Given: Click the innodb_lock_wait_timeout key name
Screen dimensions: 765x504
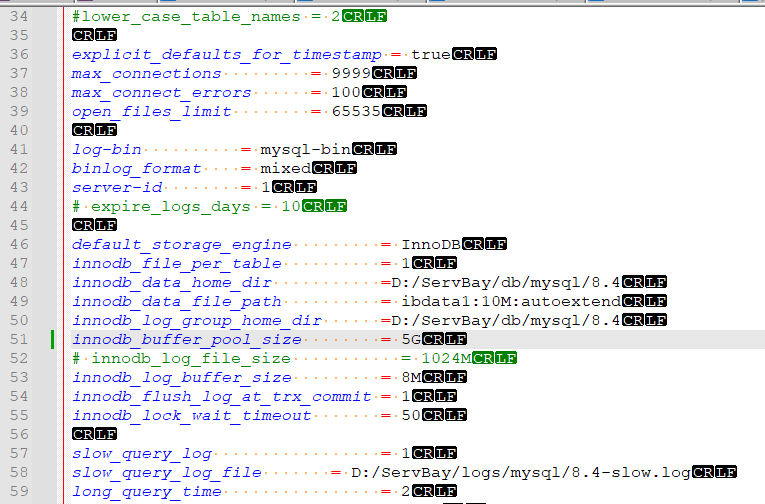Looking at the screenshot, I should click(x=191, y=415).
